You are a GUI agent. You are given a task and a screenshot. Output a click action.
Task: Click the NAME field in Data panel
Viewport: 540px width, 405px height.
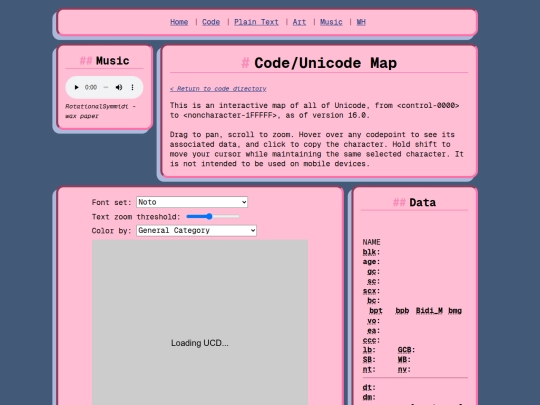[371, 242]
